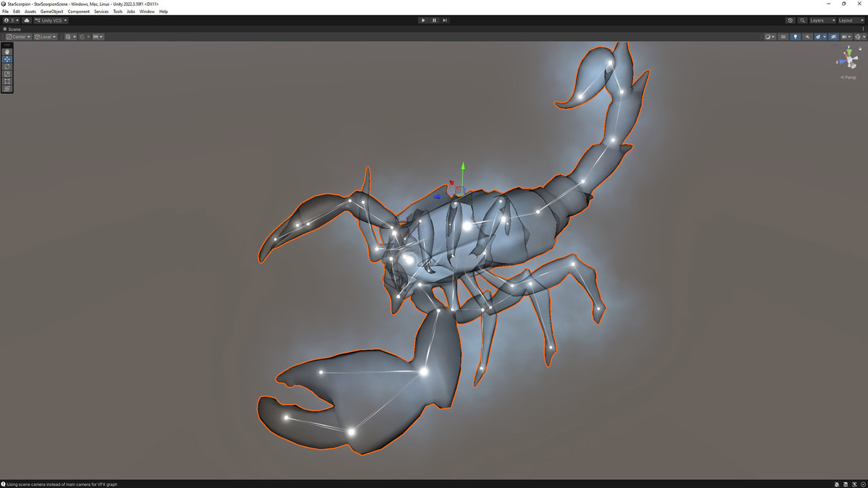Open scene camera settings dropdown
Viewport: 868px width, 488px height.
tap(846, 37)
